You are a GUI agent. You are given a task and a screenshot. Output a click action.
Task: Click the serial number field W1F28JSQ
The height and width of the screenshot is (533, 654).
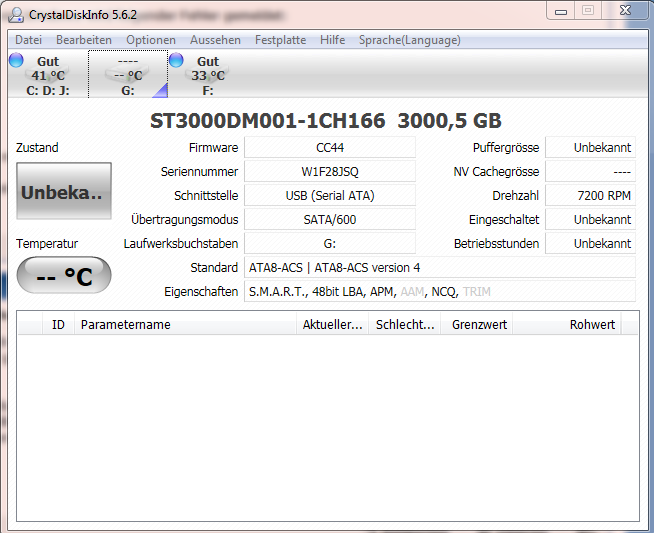(330, 171)
